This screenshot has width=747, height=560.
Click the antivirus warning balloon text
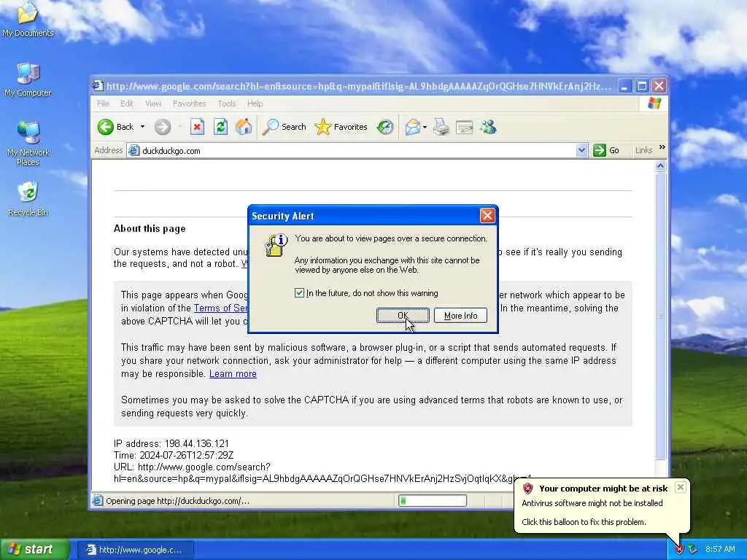[592, 503]
